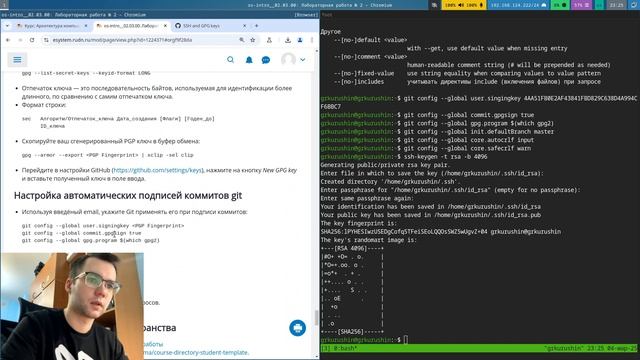This screenshot has width=640, height=360.
Task: Click the 'git config --global commit.gpgsign true' line in page
Action: pos(82,233)
